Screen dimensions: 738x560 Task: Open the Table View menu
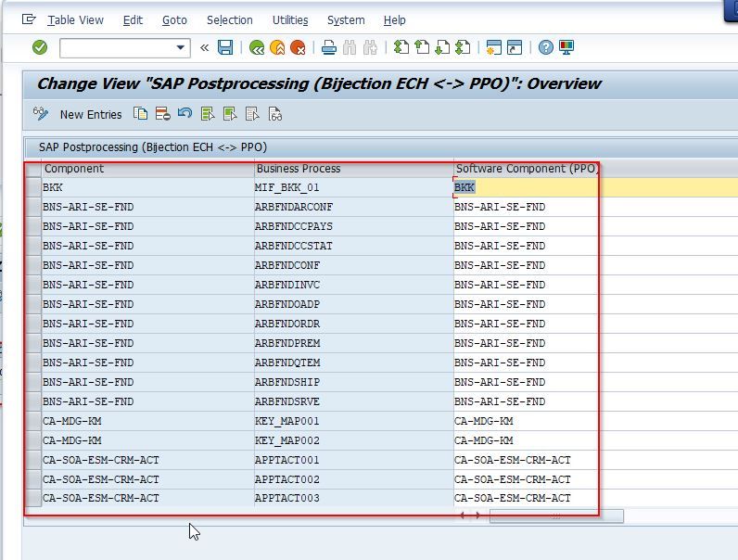coord(75,20)
